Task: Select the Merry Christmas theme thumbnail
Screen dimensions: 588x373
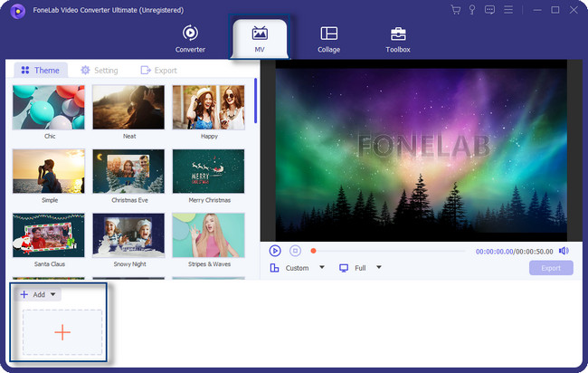Action: click(x=208, y=171)
